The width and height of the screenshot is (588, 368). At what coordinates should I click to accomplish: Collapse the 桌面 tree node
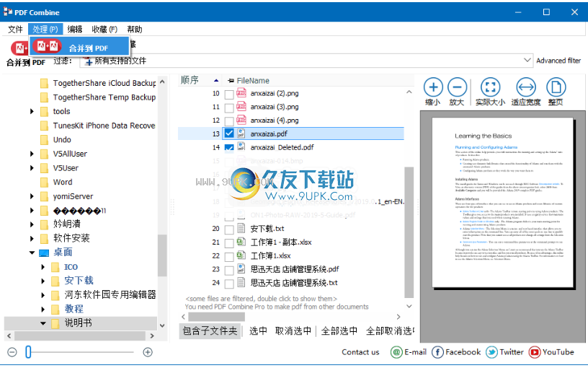pos(32,253)
